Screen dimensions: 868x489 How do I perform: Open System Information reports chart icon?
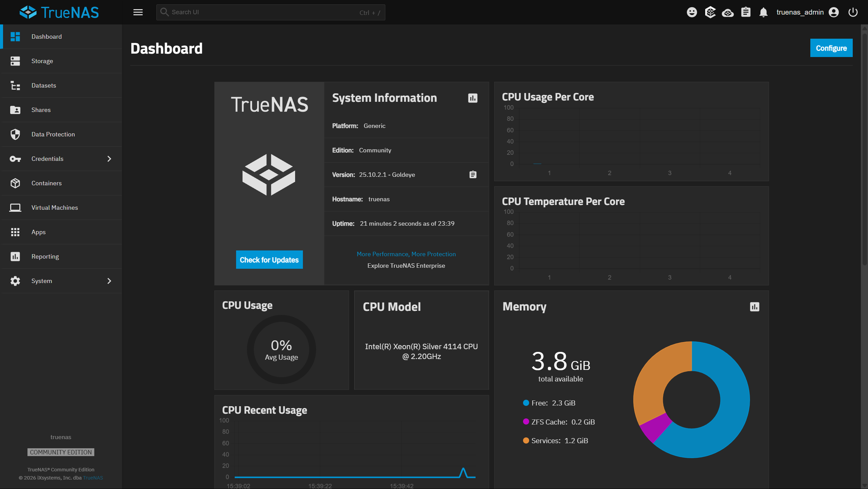click(473, 98)
